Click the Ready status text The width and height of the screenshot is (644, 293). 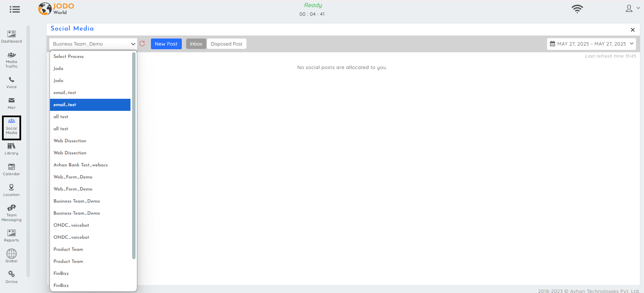click(313, 5)
